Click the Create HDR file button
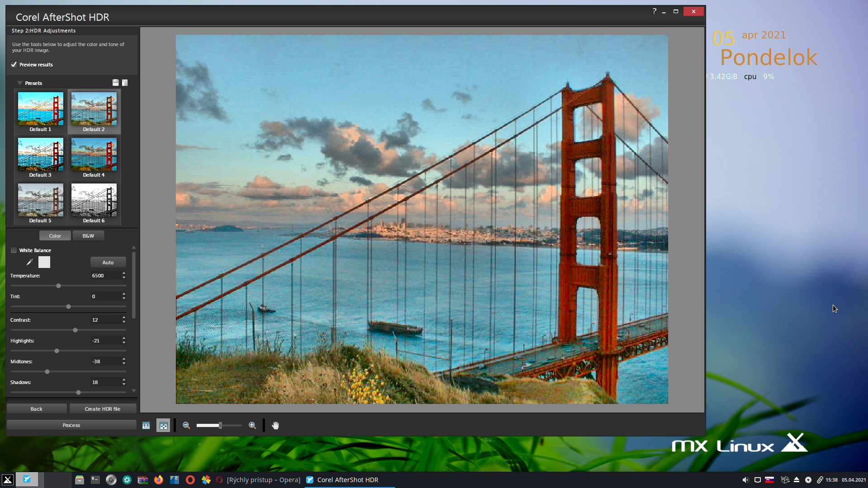This screenshot has height=488, width=868. click(103, 409)
